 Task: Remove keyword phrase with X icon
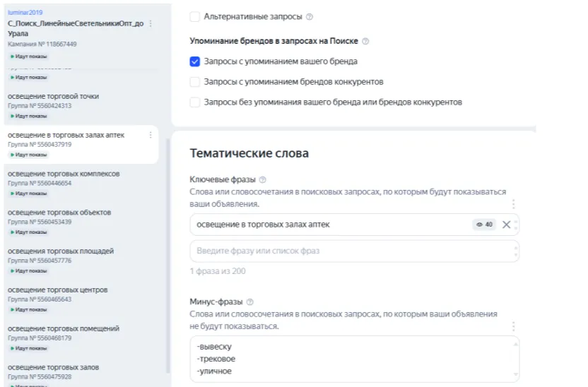tap(506, 225)
